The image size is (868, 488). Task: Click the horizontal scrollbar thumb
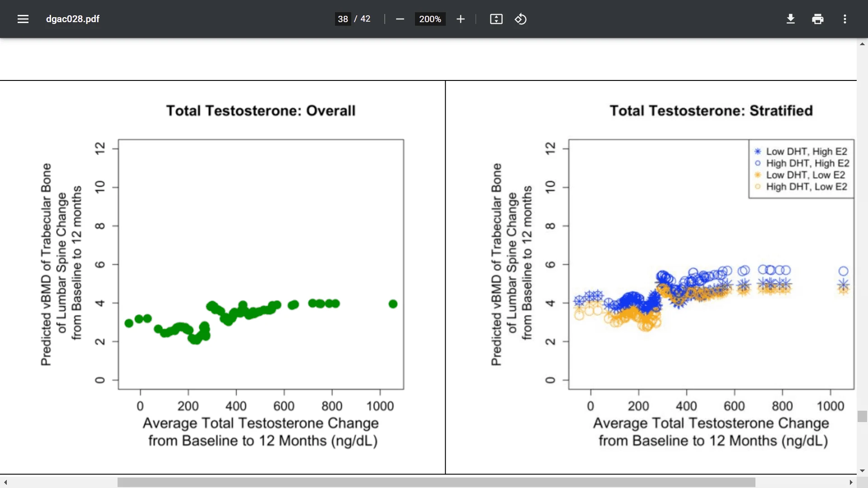pyautogui.click(x=436, y=482)
